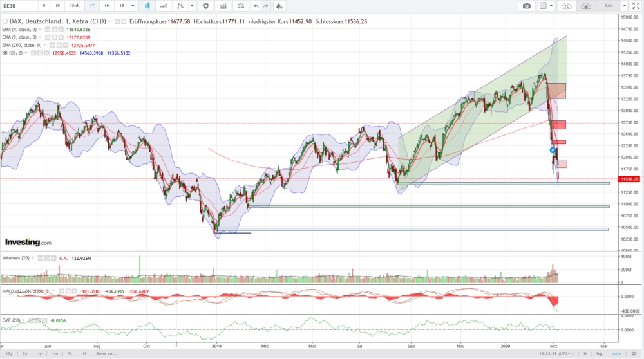Remove the EMA (4, close, 0) indicator
Image resolution: width=644 pixels, height=359 pixels.
coord(61,30)
